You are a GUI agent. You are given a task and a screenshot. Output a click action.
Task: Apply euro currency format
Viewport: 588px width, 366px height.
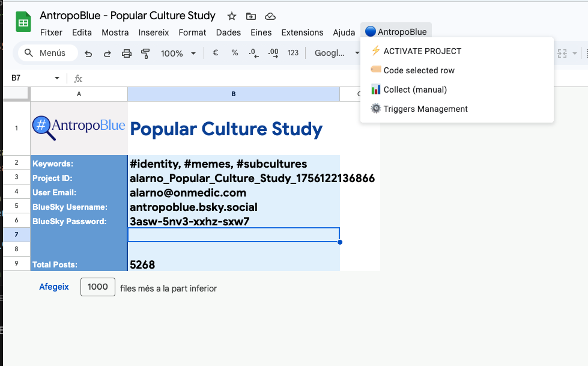[x=216, y=53]
